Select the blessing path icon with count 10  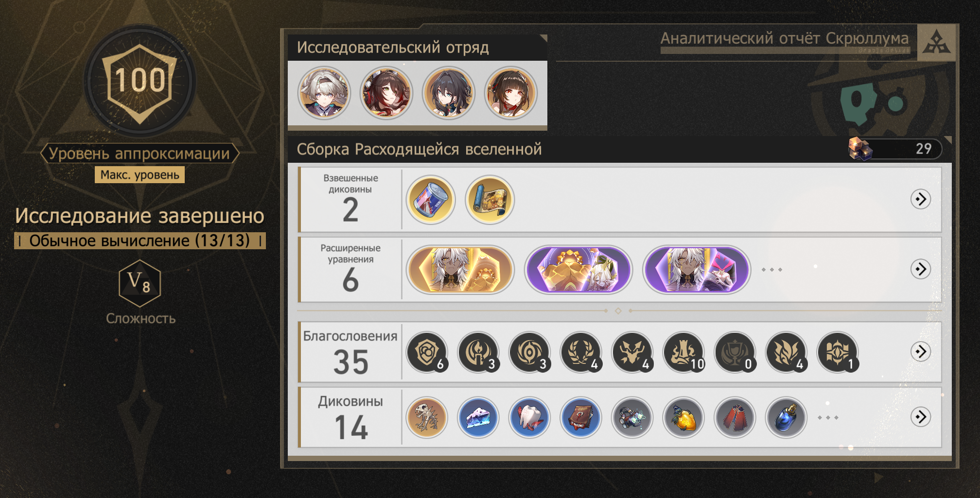[x=684, y=352]
